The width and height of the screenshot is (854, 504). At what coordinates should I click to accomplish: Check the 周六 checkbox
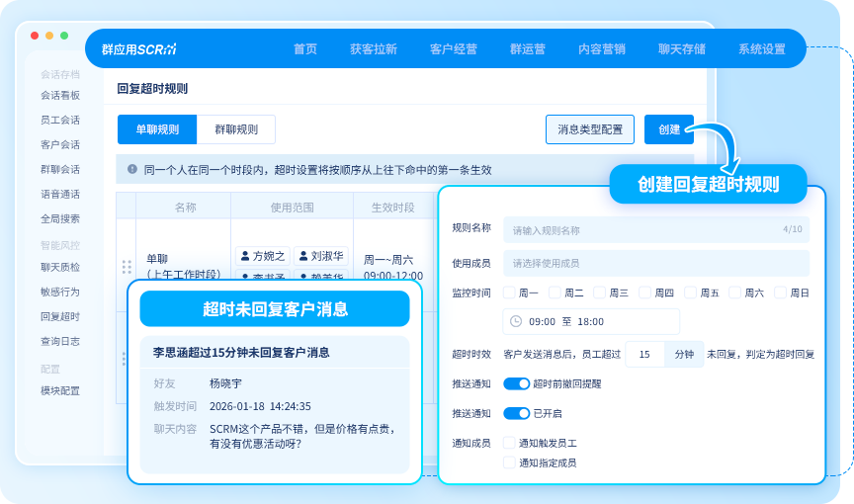tap(734, 293)
